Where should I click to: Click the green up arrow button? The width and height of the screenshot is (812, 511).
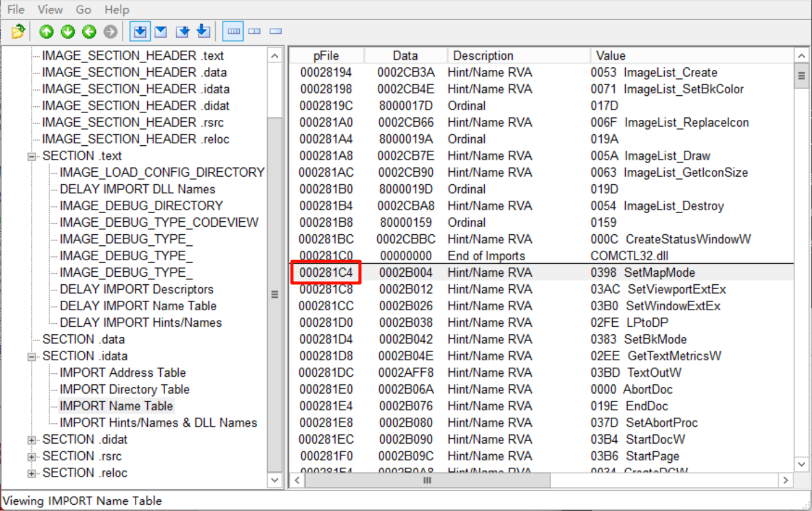click(x=46, y=32)
